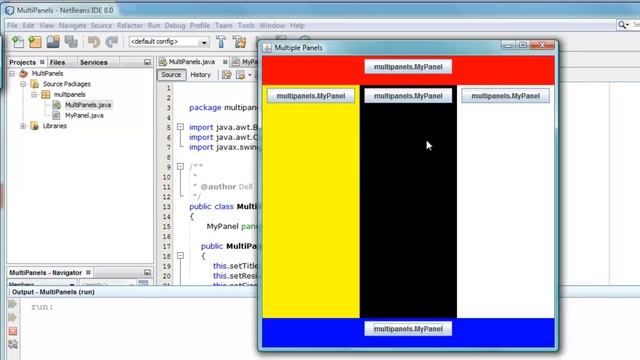This screenshot has width=640, height=360.
Task: Click the Navigator filter icon beside the combo
Action: pyautogui.click(x=143, y=283)
